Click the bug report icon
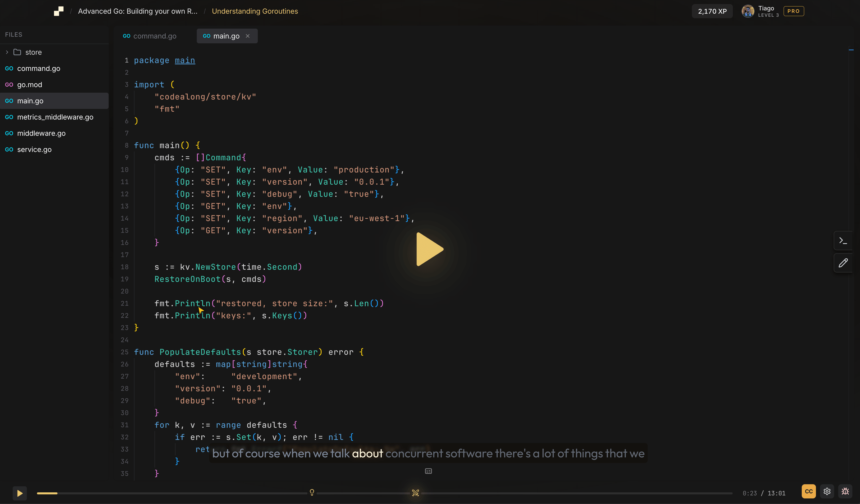This screenshot has width=860, height=504. click(x=845, y=491)
